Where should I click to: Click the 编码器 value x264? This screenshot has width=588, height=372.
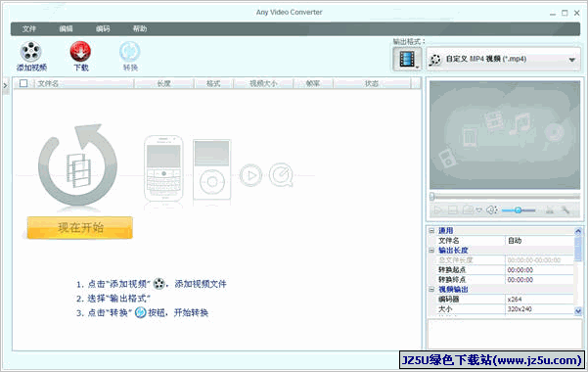(539, 300)
